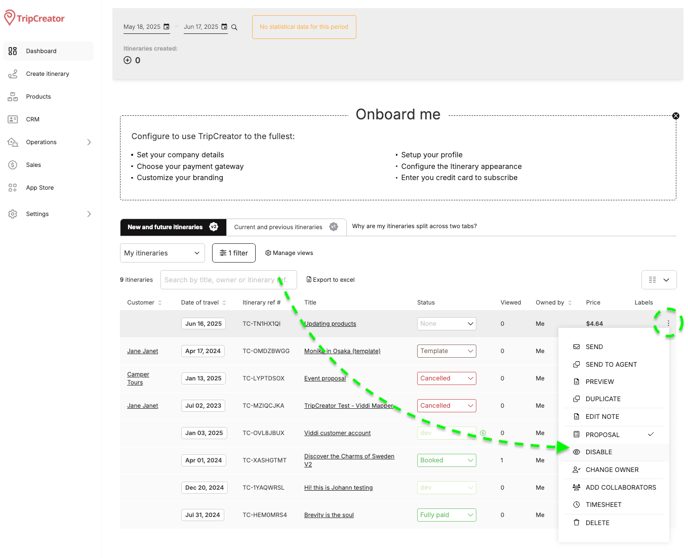Click Delete in the context menu
Image resolution: width=688 pixels, height=558 pixels.
pos(597,523)
